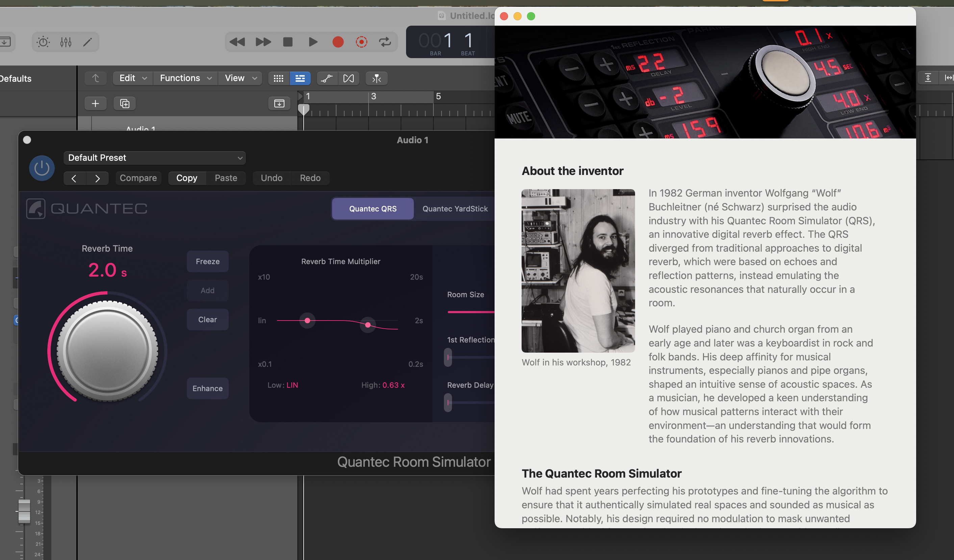Click the 1st Reflection slider handle
This screenshot has height=560, width=954.
(x=448, y=357)
